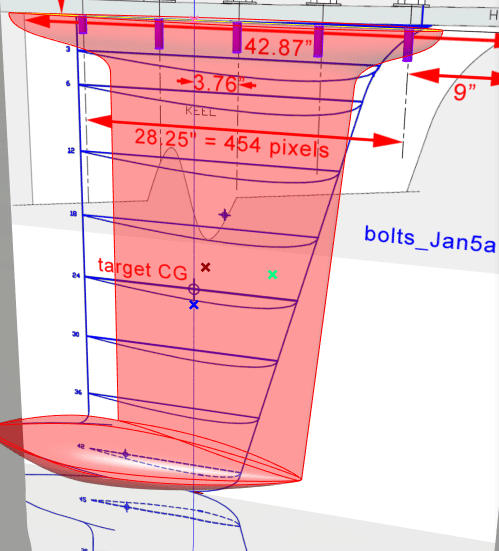Select section number 36 label

tap(78, 392)
